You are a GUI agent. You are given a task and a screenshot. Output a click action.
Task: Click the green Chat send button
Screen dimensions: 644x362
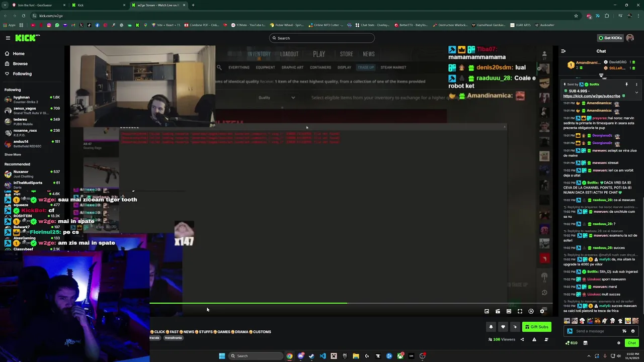(631, 343)
